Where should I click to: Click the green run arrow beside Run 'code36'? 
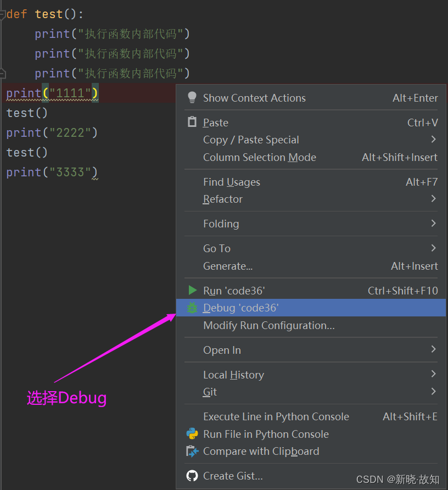click(192, 290)
